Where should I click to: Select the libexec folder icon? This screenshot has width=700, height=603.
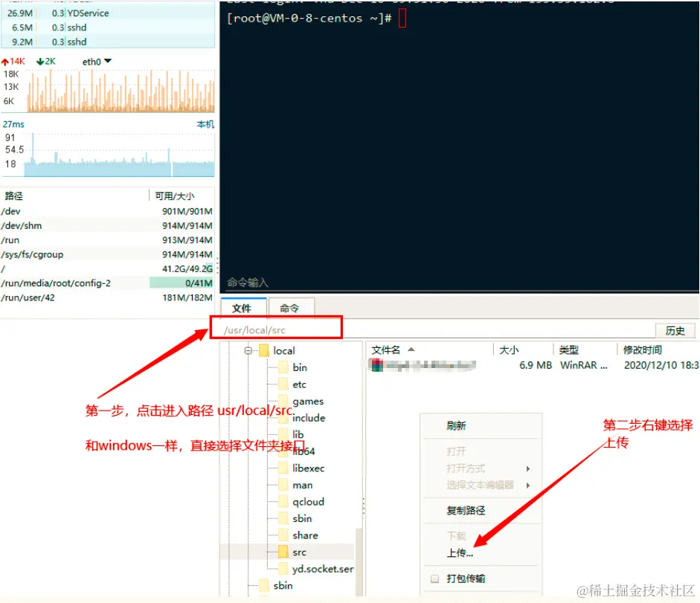(283, 468)
